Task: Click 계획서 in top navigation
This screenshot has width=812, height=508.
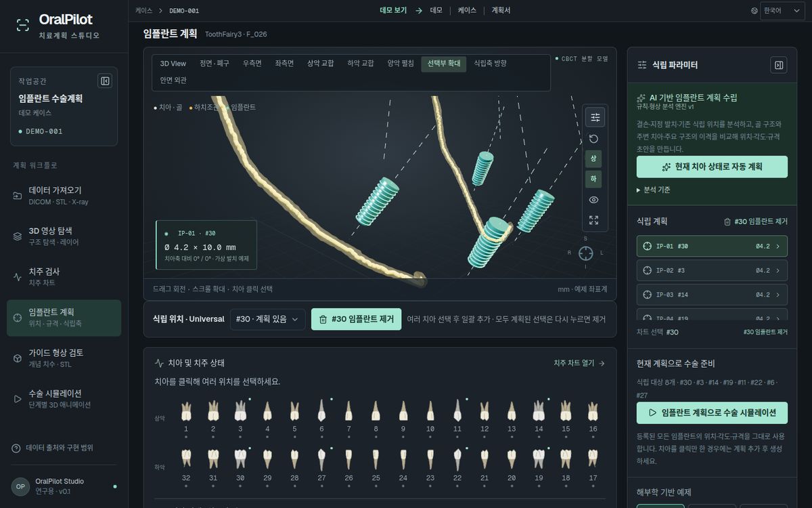Action: [x=501, y=11]
